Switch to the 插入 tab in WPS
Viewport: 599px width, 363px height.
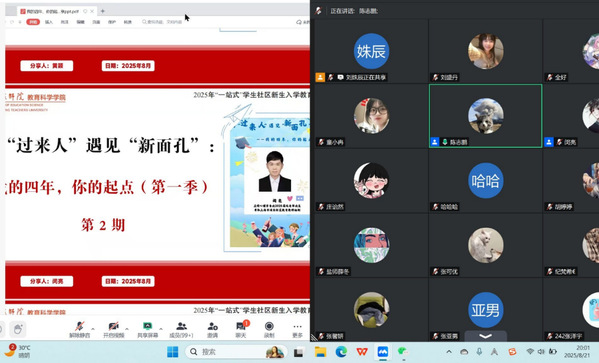pos(49,22)
